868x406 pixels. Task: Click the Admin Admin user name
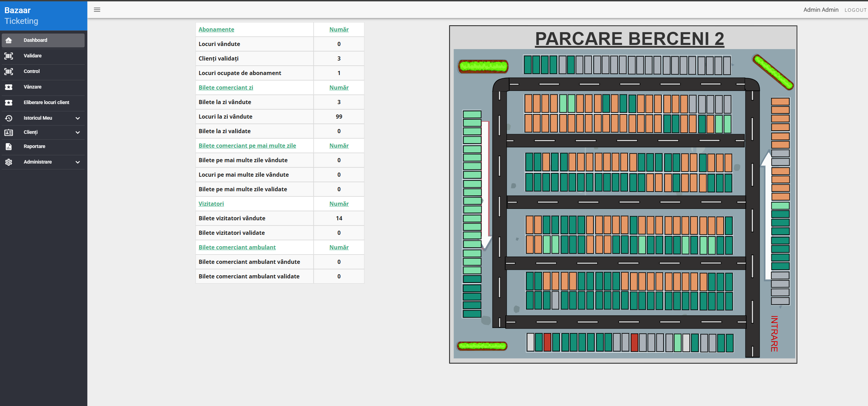click(821, 10)
